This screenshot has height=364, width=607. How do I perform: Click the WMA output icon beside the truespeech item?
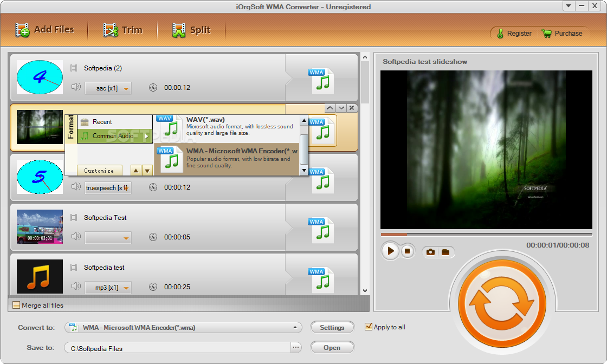(321, 180)
